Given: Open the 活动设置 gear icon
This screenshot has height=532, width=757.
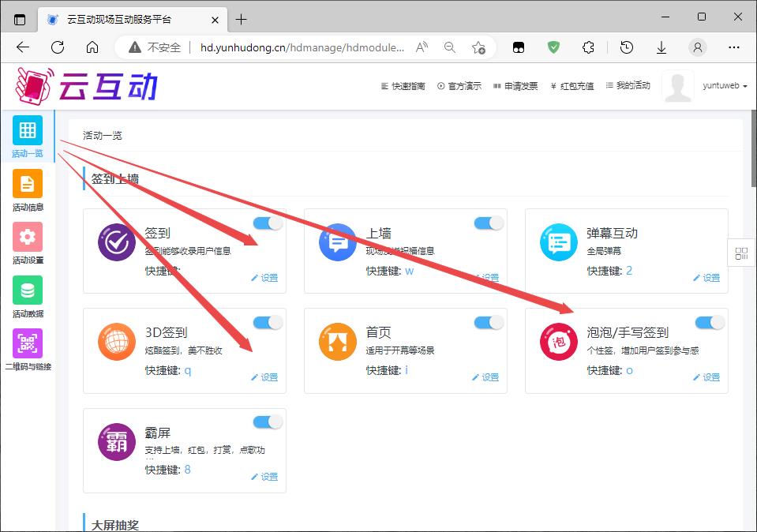Looking at the screenshot, I should click(x=28, y=237).
